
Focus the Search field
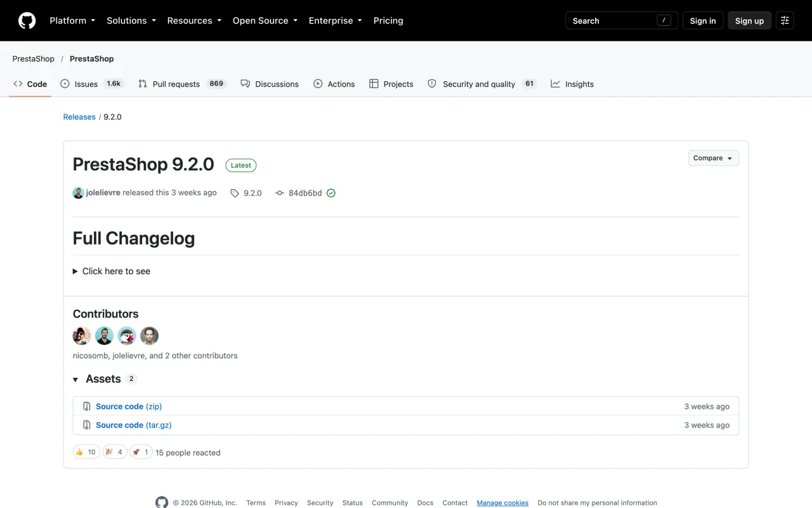(622, 20)
